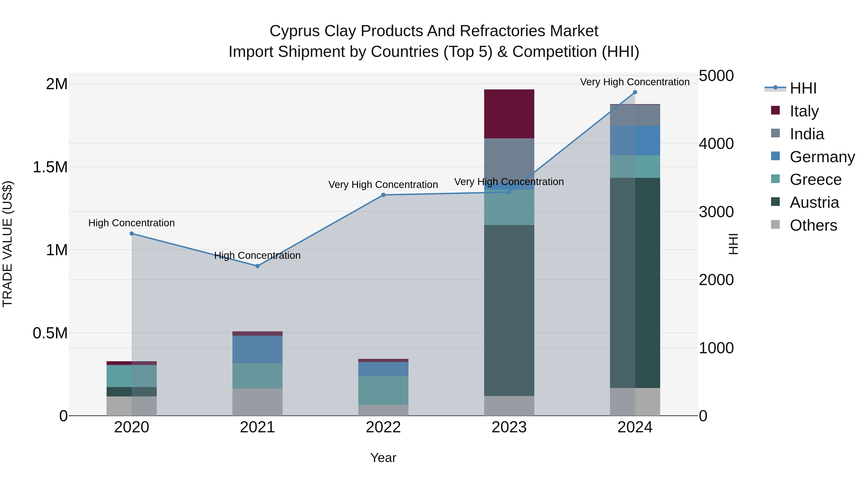Click the chart title text
Screen dimensions: 868x488
pyautogui.click(x=434, y=41)
